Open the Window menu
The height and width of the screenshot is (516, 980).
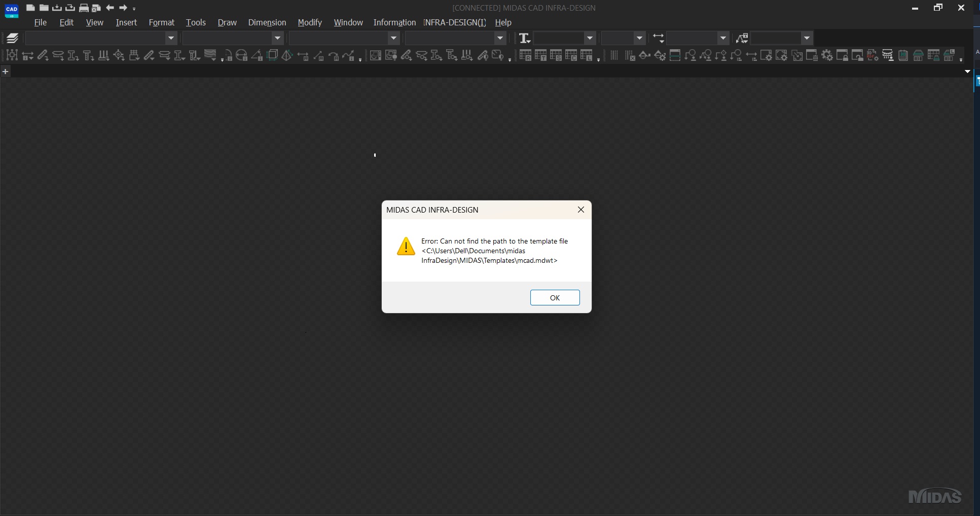[x=348, y=22]
